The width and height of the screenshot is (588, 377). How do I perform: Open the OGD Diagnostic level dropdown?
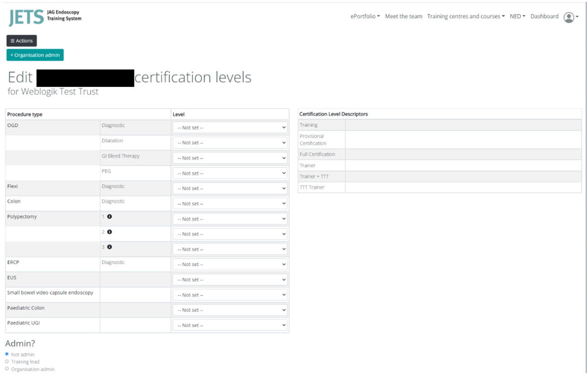(x=230, y=128)
